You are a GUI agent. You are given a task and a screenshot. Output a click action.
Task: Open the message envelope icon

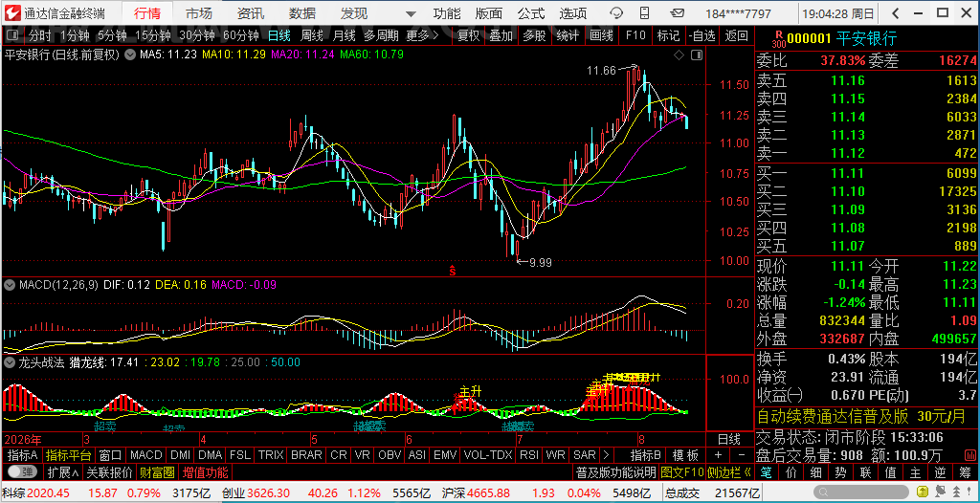coord(677,13)
